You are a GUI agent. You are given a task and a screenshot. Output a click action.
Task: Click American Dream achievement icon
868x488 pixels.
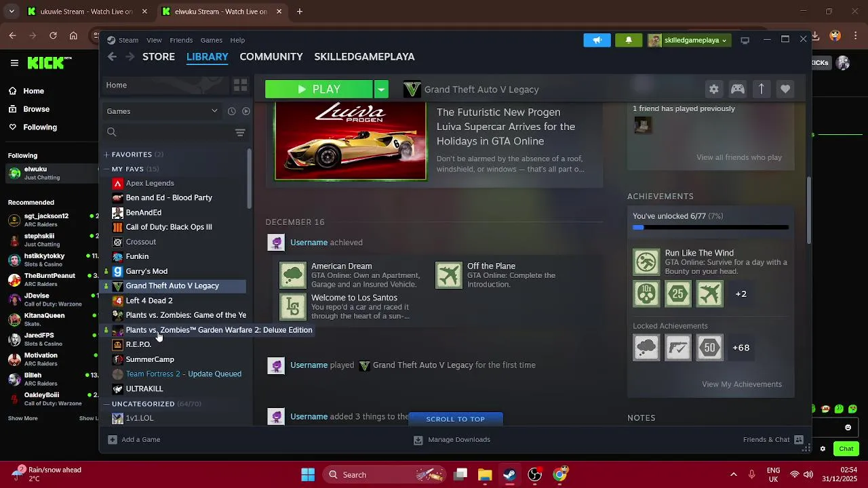click(x=293, y=275)
